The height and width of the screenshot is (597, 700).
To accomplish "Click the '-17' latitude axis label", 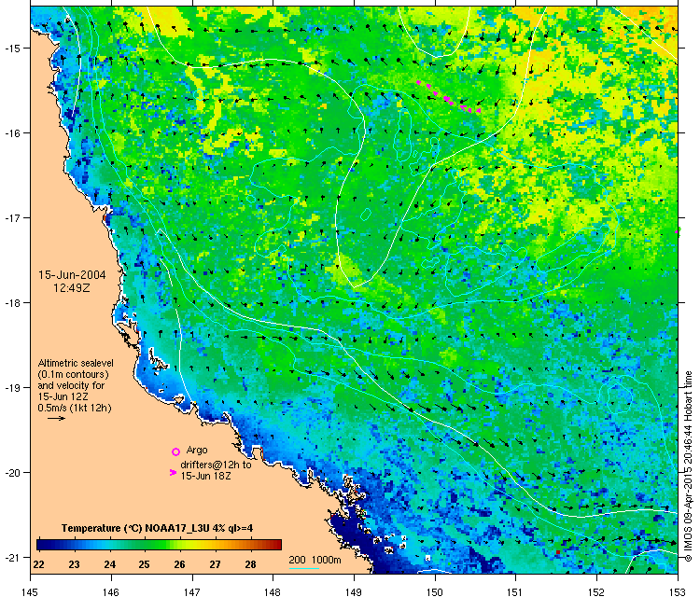I will pyautogui.click(x=11, y=217).
